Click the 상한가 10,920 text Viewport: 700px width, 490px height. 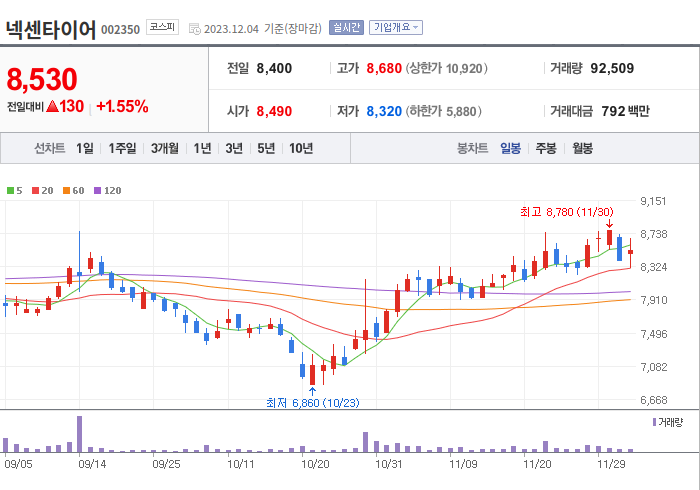coord(447,68)
